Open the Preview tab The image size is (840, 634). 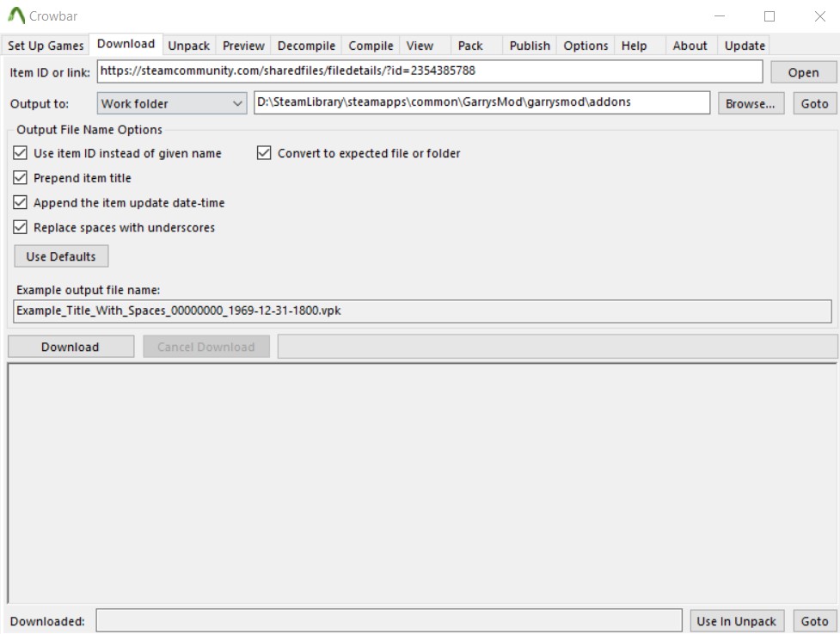243,46
